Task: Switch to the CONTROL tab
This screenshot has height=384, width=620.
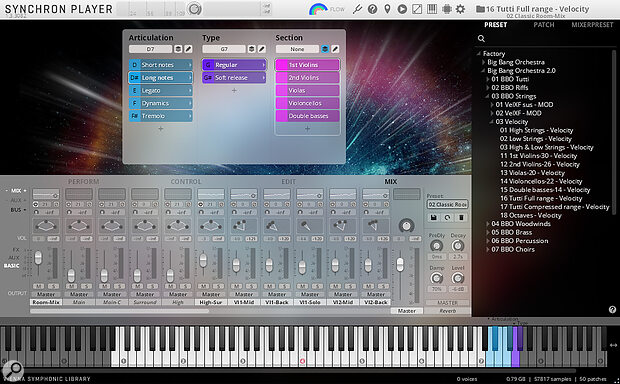Action: point(186,182)
